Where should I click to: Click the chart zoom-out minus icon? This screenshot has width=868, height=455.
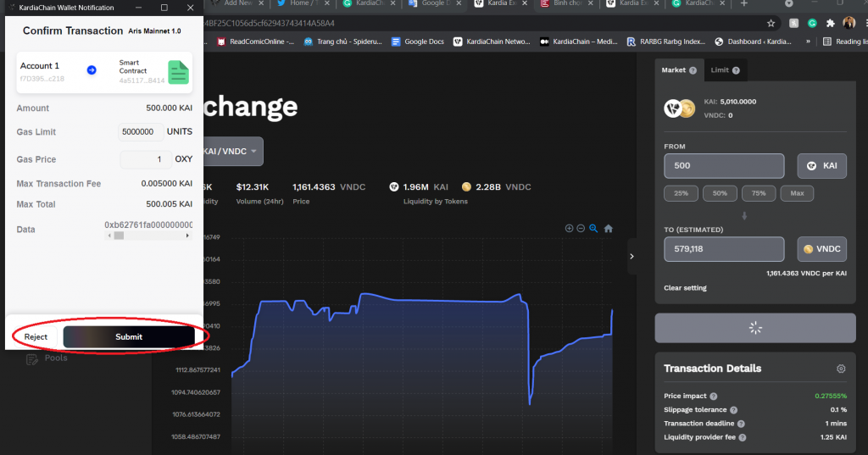(581, 228)
